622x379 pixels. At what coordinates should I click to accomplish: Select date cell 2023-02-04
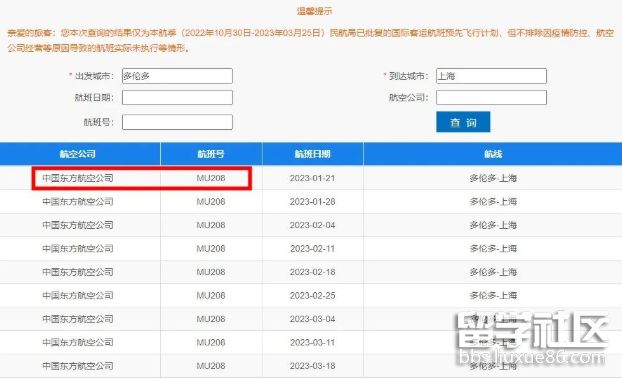[x=313, y=225]
